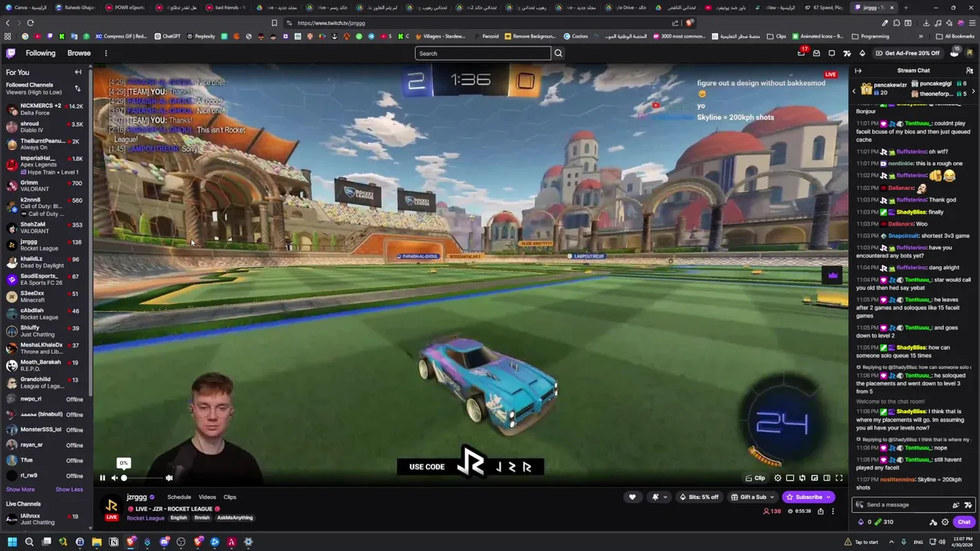Open the All Bookmarks folder
The width and height of the screenshot is (980, 551).
click(955, 36)
